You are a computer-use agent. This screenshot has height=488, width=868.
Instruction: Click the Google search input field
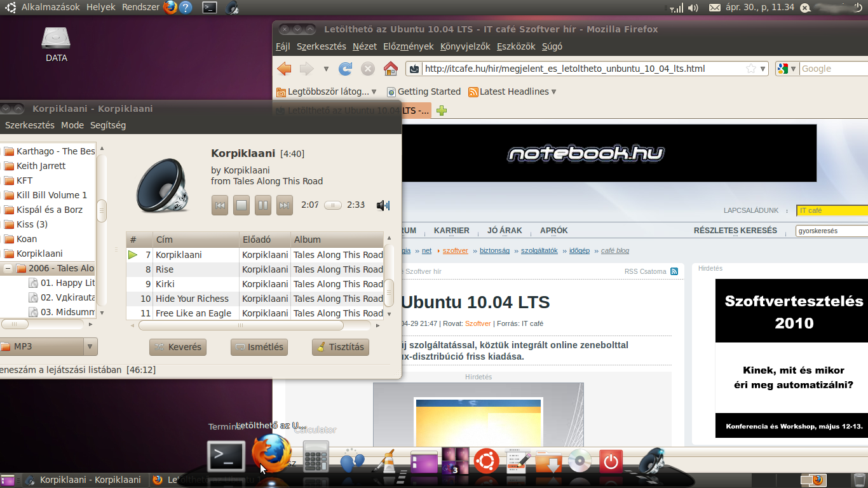click(x=834, y=69)
